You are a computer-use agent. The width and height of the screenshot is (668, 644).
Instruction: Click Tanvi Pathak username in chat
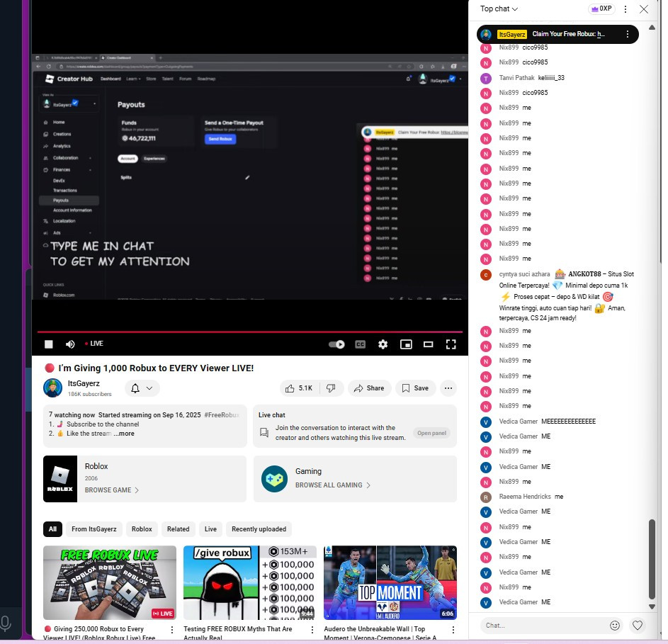click(517, 77)
